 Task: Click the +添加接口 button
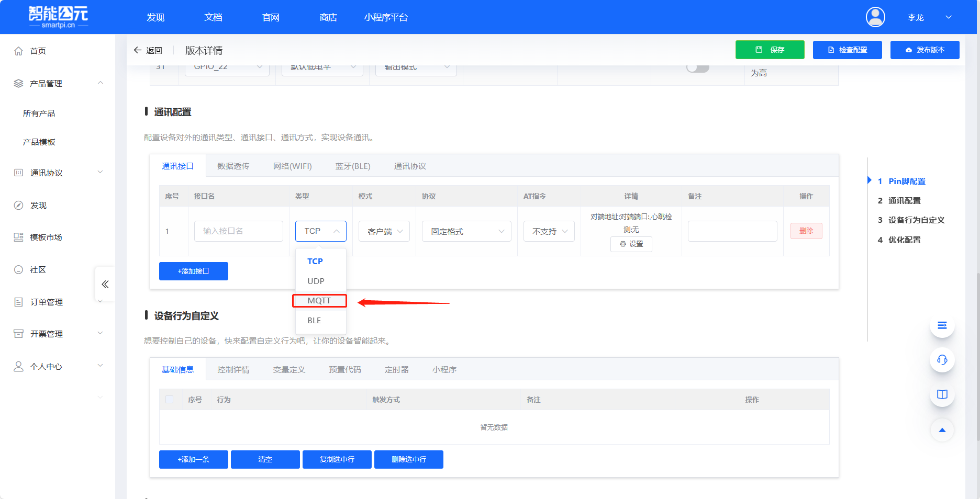pos(193,271)
